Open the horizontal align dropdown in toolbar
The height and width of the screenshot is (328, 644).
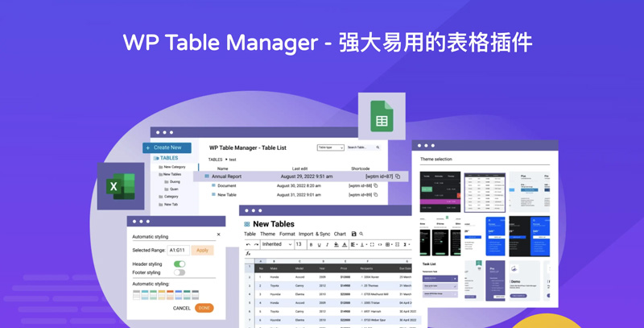pyautogui.click(x=354, y=244)
